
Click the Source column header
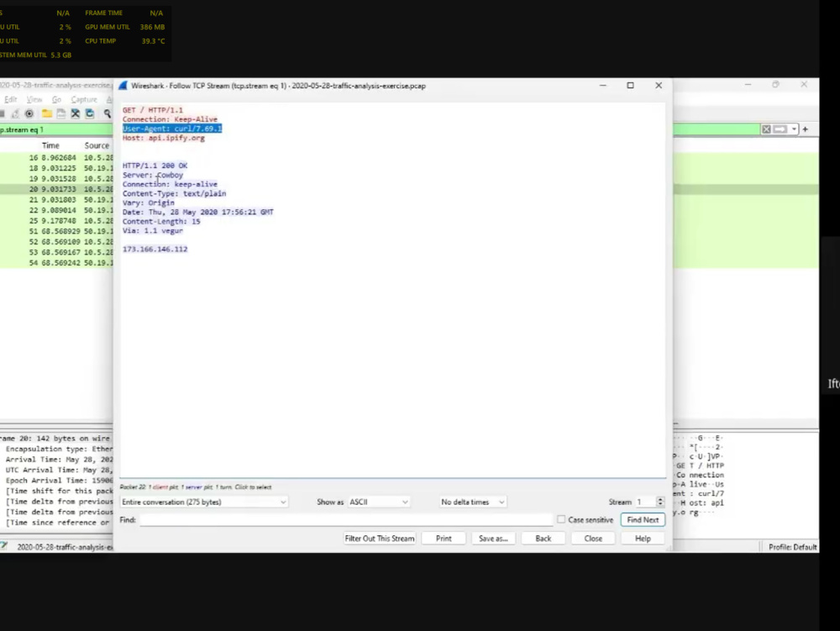pos(97,145)
